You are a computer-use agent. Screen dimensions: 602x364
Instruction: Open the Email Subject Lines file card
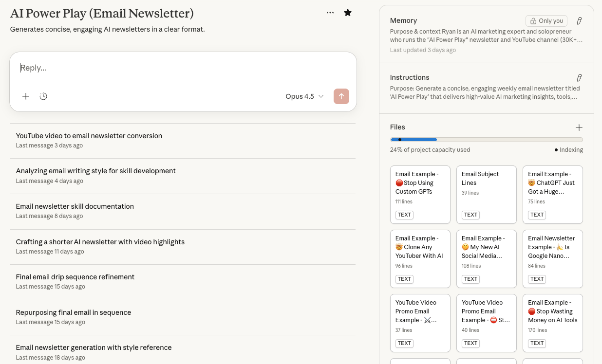[486, 194]
